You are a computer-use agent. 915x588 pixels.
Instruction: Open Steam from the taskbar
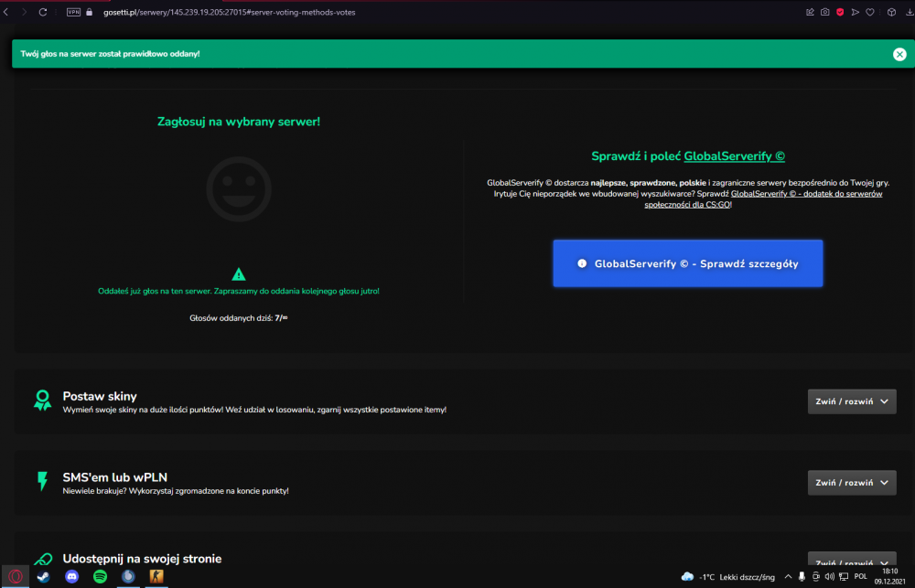(44, 576)
